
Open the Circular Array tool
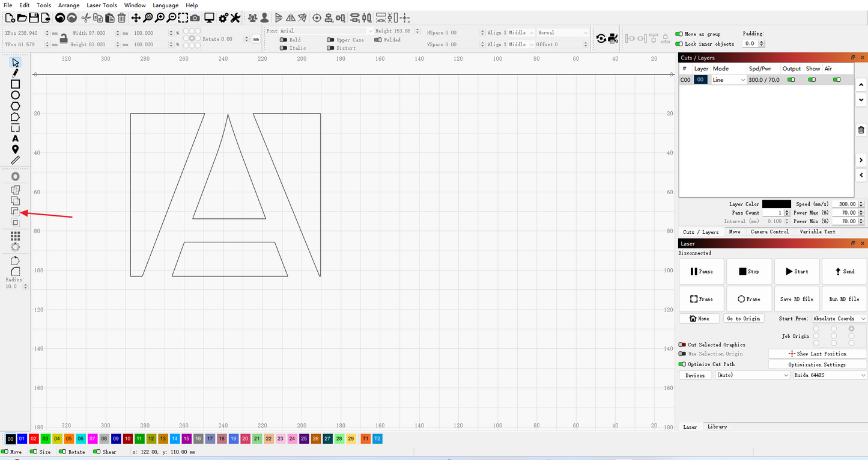pyautogui.click(x=16, y=247)
